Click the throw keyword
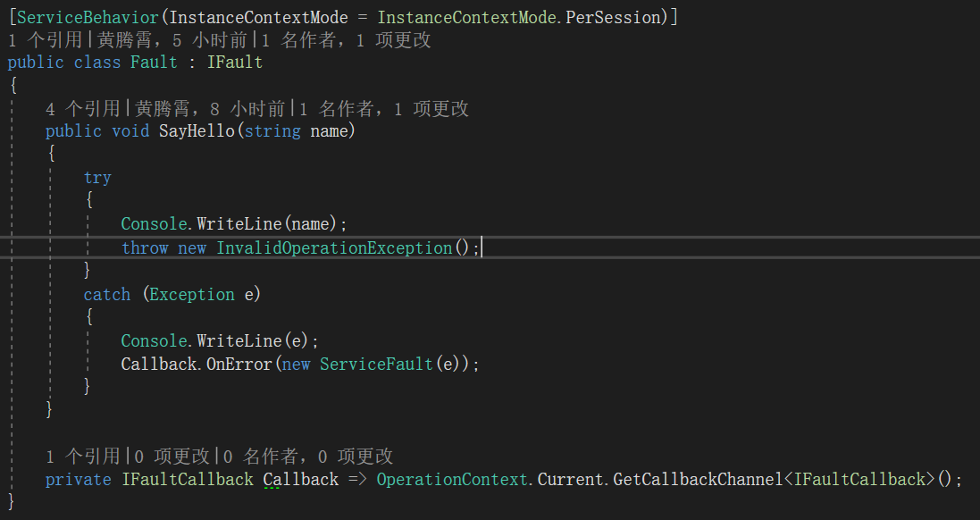The width and height of the screenshot is (980, 520). point(145,247)
